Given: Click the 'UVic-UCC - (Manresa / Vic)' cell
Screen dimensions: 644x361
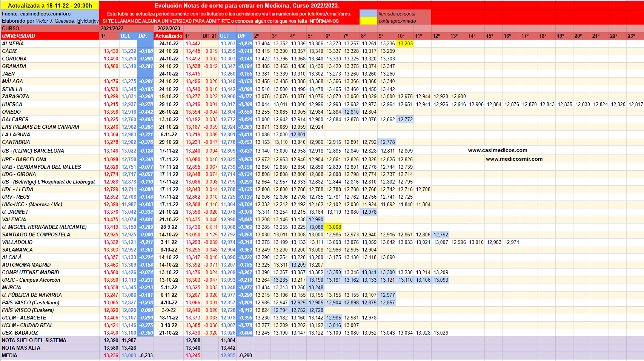Looking at the screenshot, I should click(50, 204).
